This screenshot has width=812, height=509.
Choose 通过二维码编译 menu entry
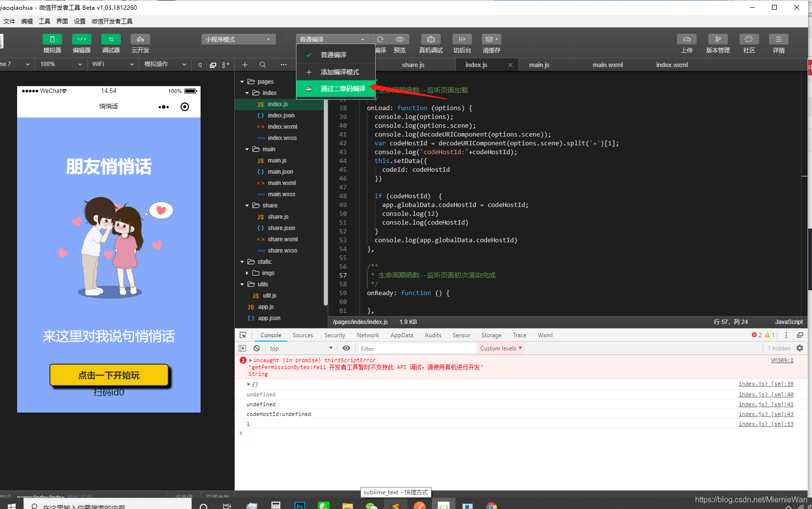click(336, 89)
